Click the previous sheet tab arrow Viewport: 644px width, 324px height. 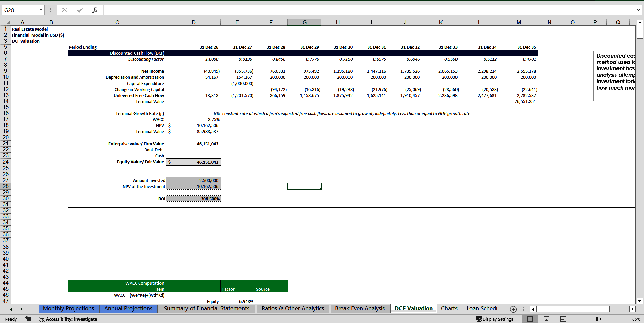click(x=11, y=309)
